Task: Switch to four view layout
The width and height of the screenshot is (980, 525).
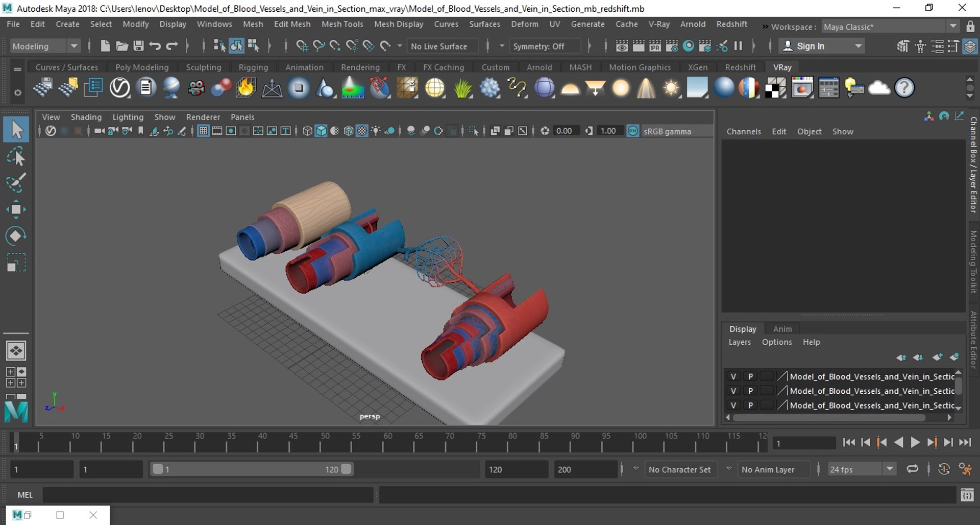Action: point(16,377)
